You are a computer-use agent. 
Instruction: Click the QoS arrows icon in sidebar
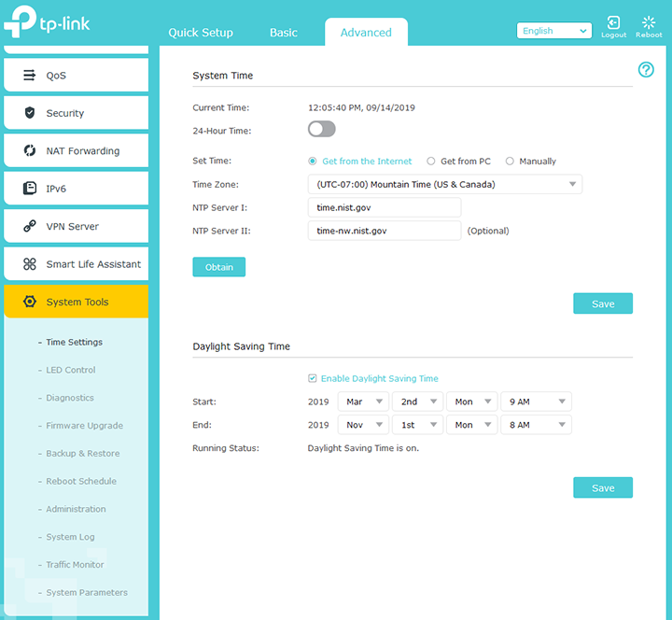tap(29, 76)
